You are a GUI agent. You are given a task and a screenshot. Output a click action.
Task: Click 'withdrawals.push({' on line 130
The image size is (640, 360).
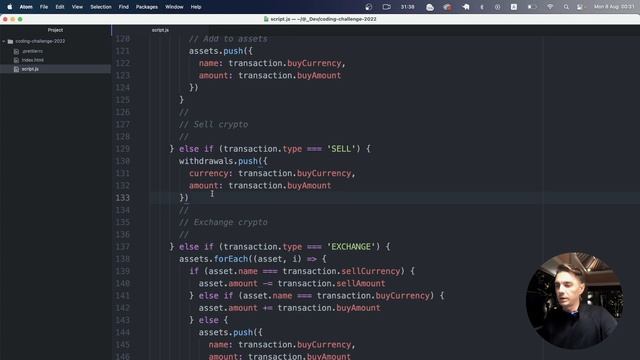pos(223,161)
